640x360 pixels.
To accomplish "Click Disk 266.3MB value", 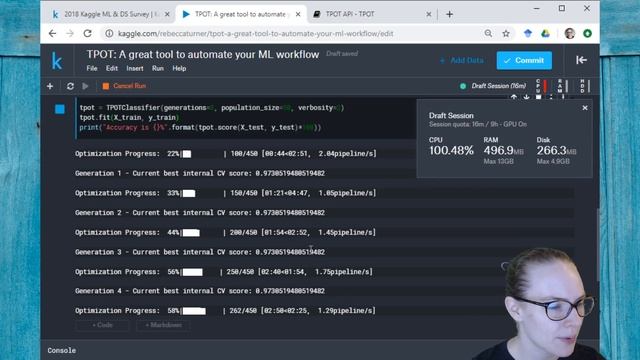I will pos(556,151).
